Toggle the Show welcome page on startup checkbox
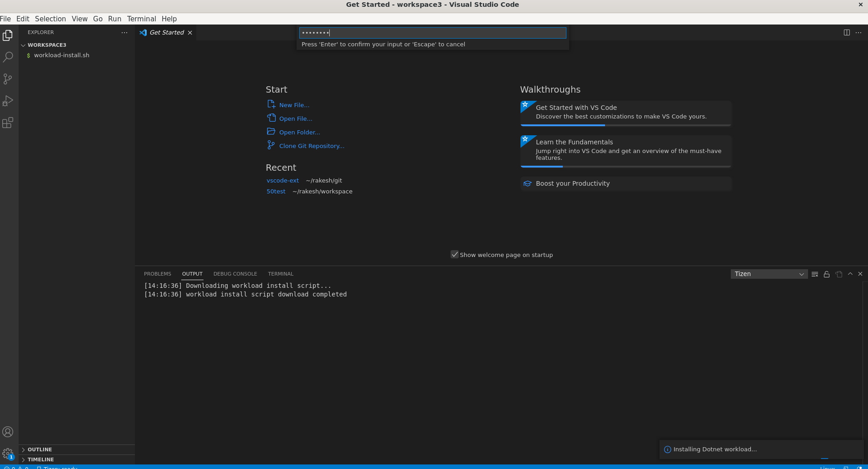This screenshot has height=469, width=868. tap(455, 254)
